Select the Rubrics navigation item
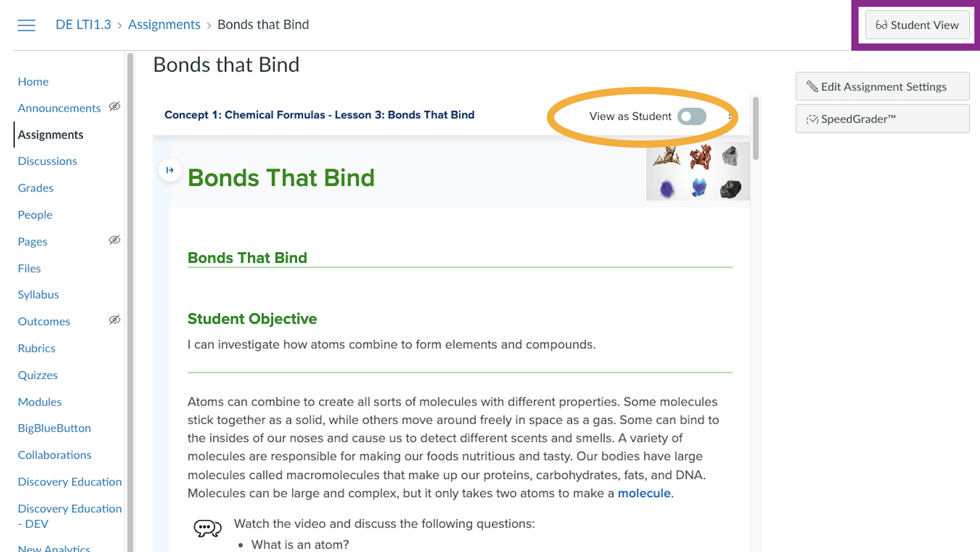The width and height of the screenshot is (980, 552). tap(37, 348)
